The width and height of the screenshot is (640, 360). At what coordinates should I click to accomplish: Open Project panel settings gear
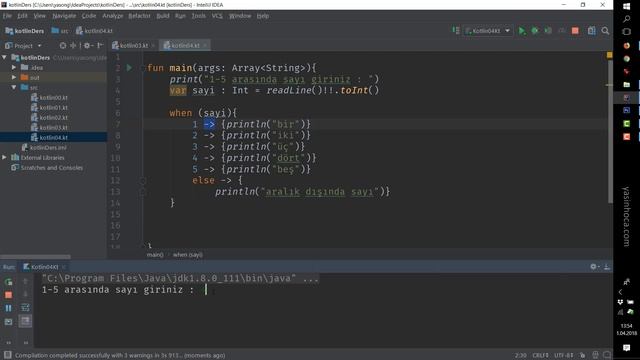[87, 46]
